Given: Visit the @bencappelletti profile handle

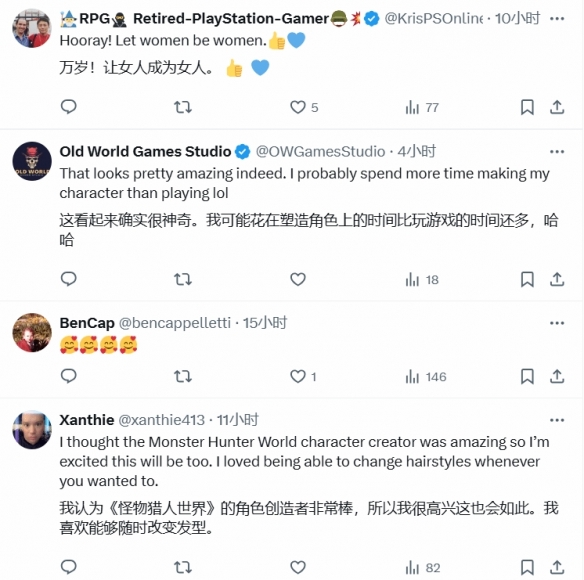Looking at the screenshot, I should click(x=175, y=323).
